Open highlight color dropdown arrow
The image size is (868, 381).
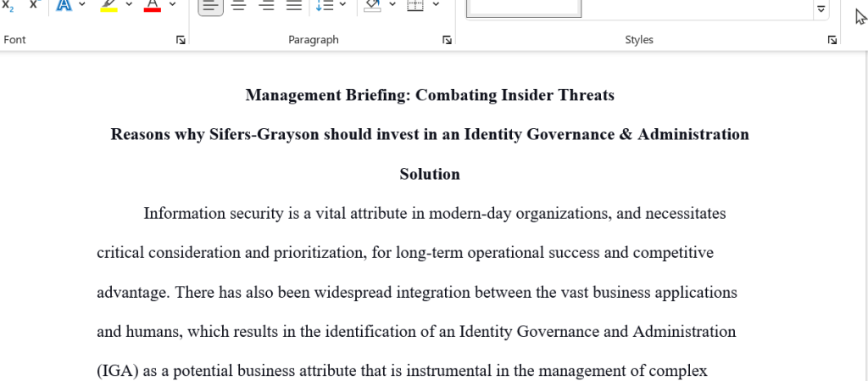pos(129,4)
